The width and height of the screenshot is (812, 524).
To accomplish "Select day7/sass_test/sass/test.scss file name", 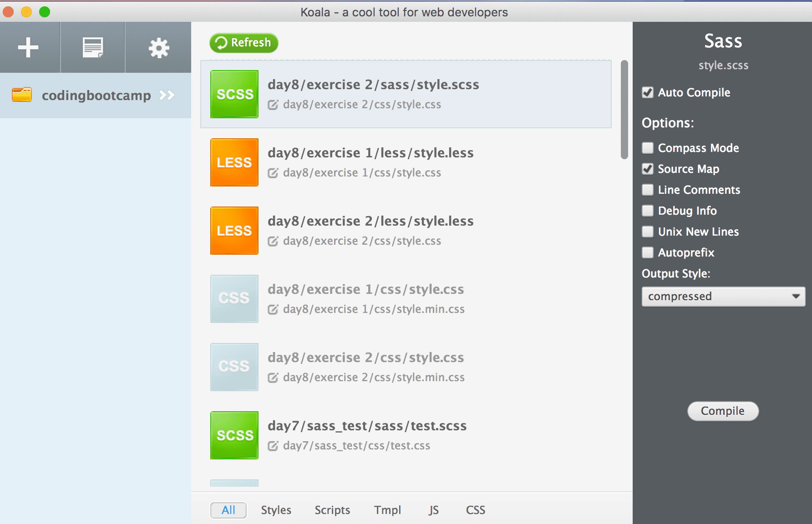I will coord(367,426).
